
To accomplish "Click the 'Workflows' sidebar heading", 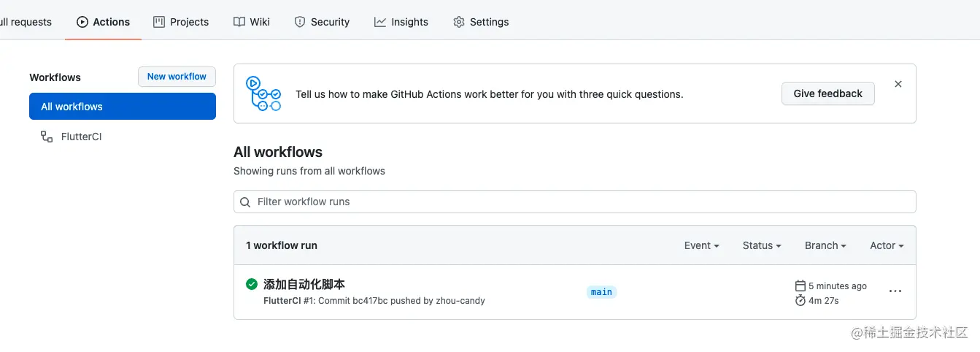I will [55, 77].
